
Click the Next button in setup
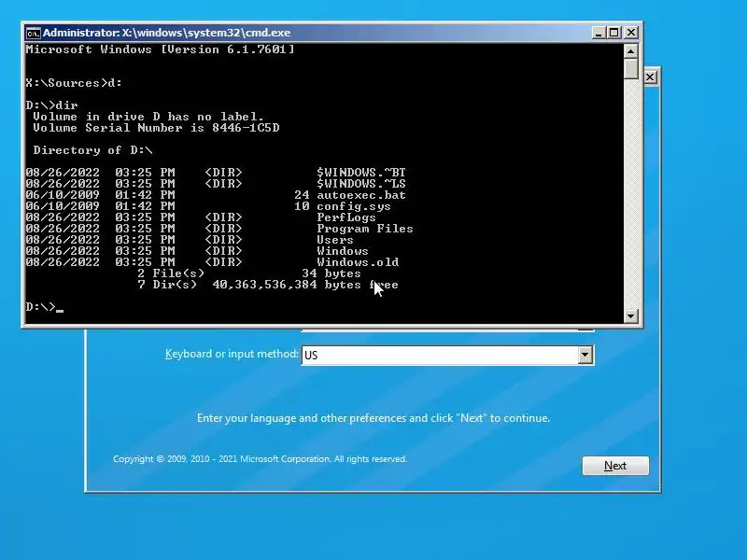tap(615, 465)
